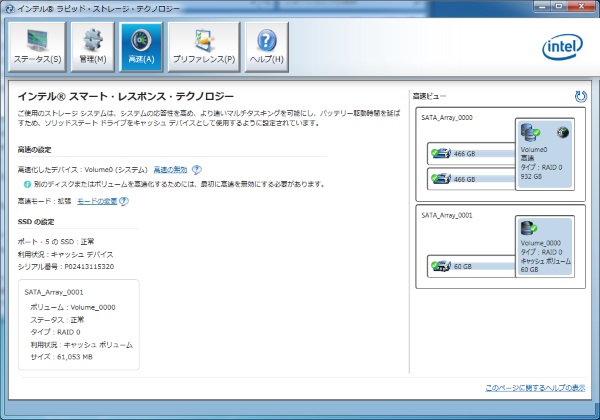Image resolution: width=600 pixels, height=420 pixels.
Task: Click the acceleration gauge icon on Volume0
Action: tap(563, 133)
